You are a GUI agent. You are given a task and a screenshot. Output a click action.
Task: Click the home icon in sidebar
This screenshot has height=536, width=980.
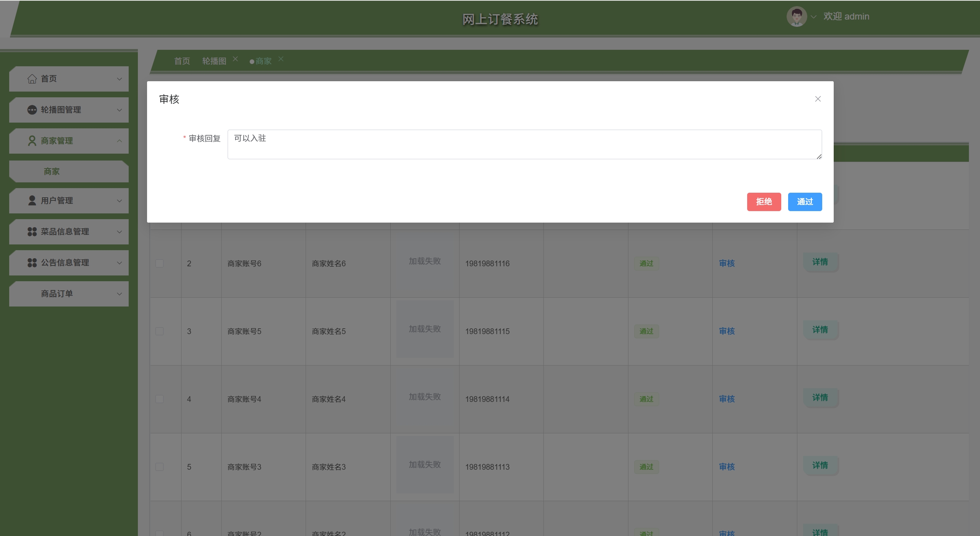32,79
